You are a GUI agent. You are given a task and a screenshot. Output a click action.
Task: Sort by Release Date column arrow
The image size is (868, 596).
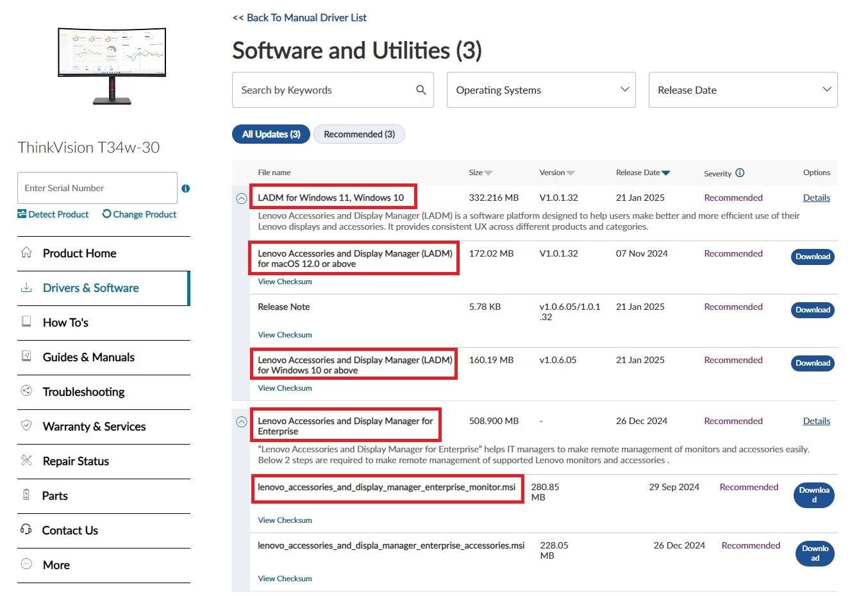click(x=665, y=173)
